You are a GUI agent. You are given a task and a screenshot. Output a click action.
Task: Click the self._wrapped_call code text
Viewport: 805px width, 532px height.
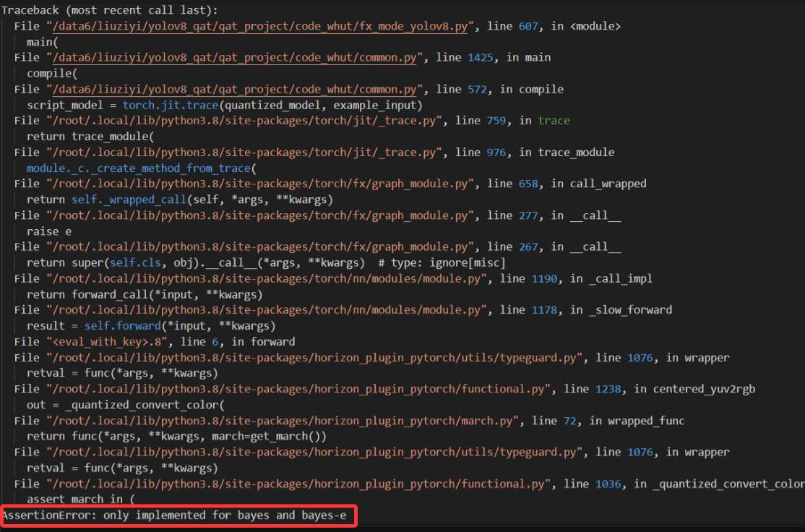(x=117, y=199)
